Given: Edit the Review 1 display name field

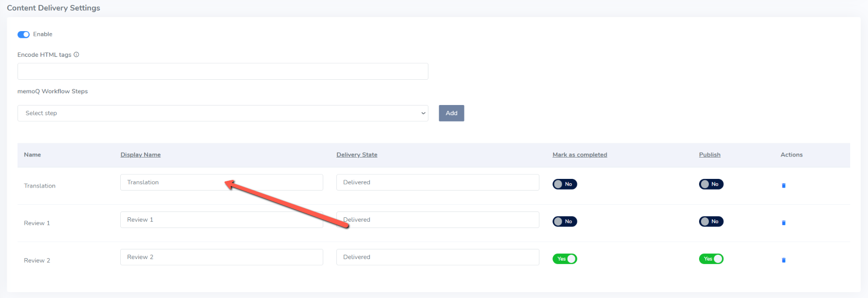Looking at the screenshot, I should click(x=222, y=220).
